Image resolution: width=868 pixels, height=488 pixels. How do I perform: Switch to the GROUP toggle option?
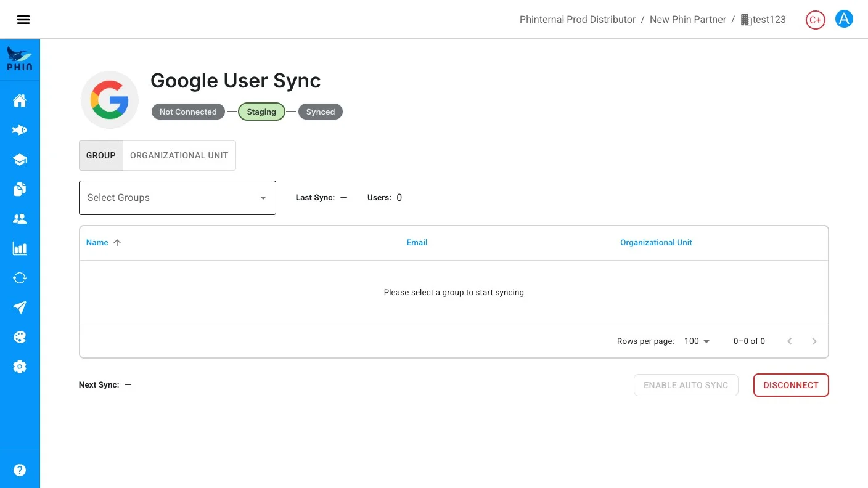[101, 155]
